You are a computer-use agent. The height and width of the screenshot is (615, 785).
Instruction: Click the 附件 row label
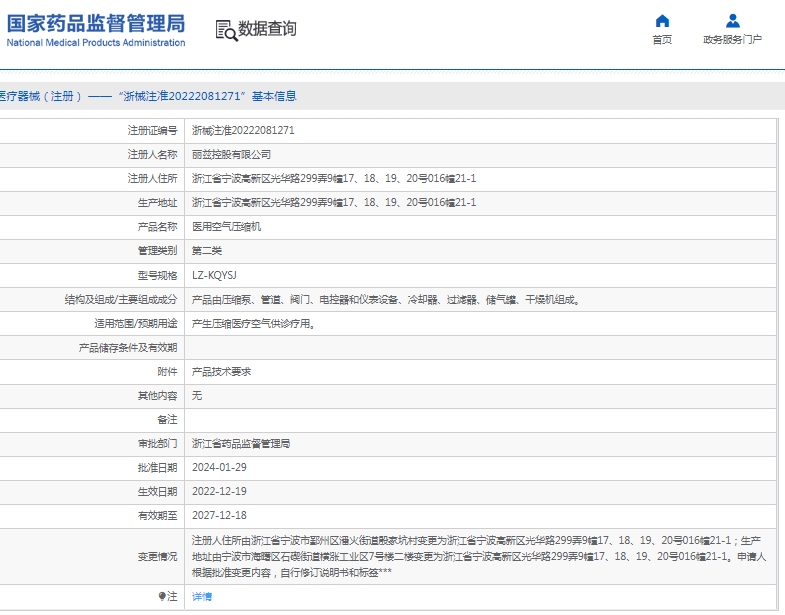[167, 372]
